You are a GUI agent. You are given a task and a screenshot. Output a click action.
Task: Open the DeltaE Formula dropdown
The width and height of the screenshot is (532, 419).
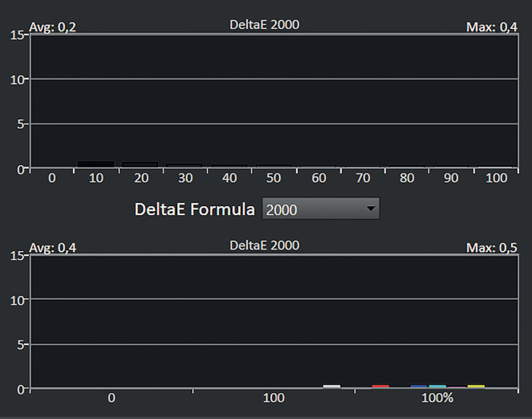[319, 209]
